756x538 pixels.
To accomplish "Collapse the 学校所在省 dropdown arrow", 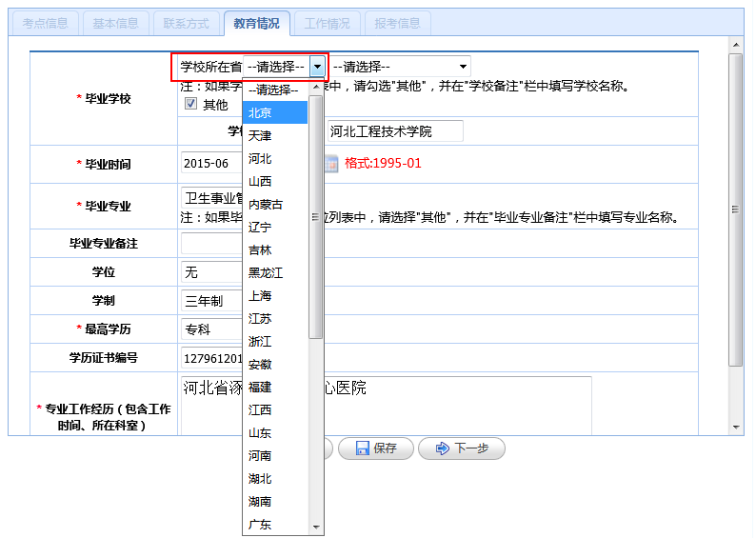I will click(x=317, y=67).
